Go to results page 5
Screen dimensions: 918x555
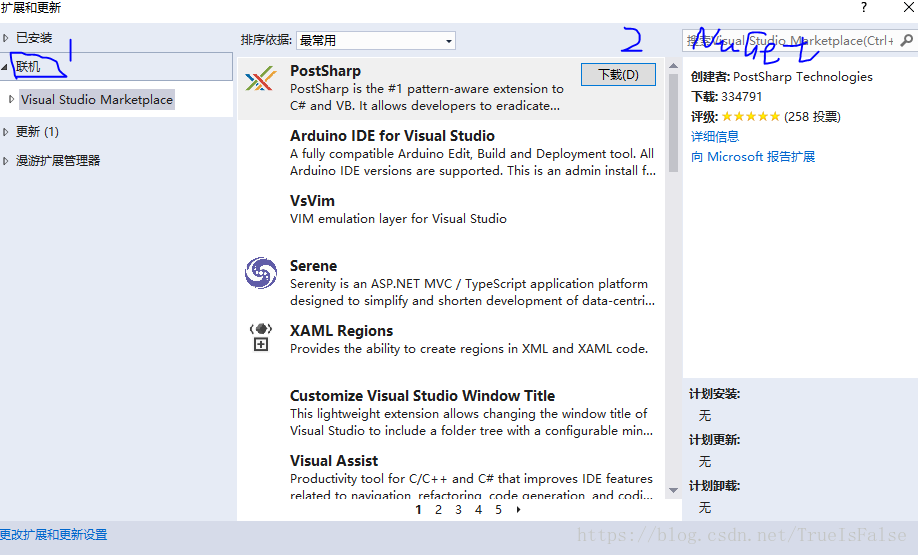[x=498, y=510]
